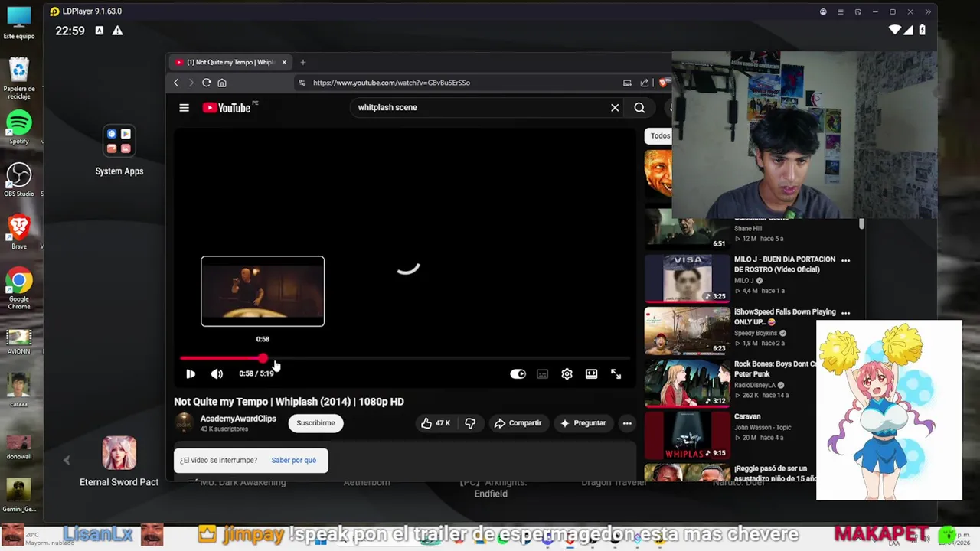Open the LDPlayer account icon
Viewport: 980px width, 551px height.
click(823, 11)
